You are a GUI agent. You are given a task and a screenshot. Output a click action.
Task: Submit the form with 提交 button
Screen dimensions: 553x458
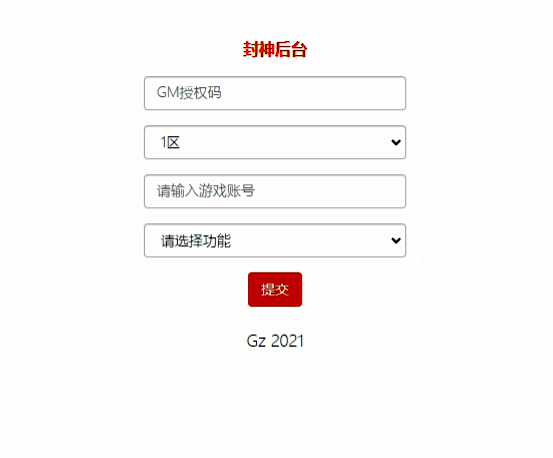[x=275, y=289]
